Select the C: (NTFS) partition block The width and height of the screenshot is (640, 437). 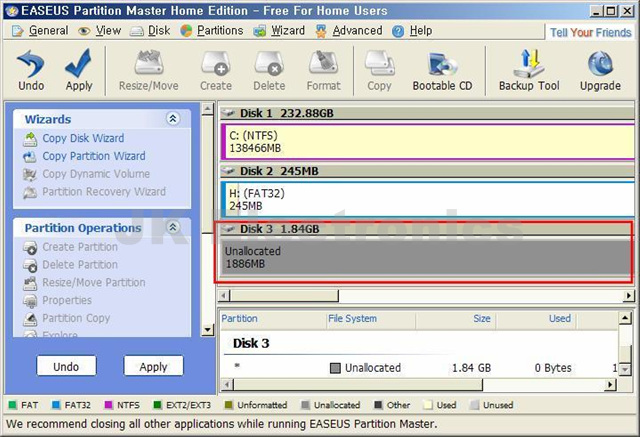click(x=427, y=142)
